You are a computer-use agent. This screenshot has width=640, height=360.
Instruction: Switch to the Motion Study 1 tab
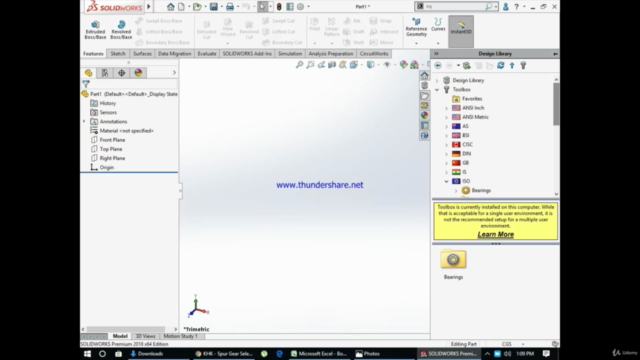click(x=180, y=336)
